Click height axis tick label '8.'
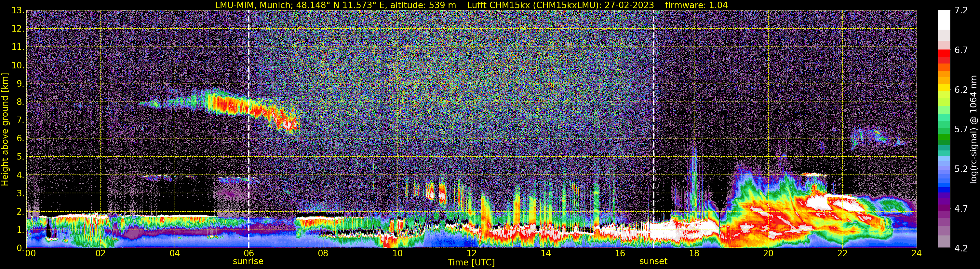 coord(20,102)
